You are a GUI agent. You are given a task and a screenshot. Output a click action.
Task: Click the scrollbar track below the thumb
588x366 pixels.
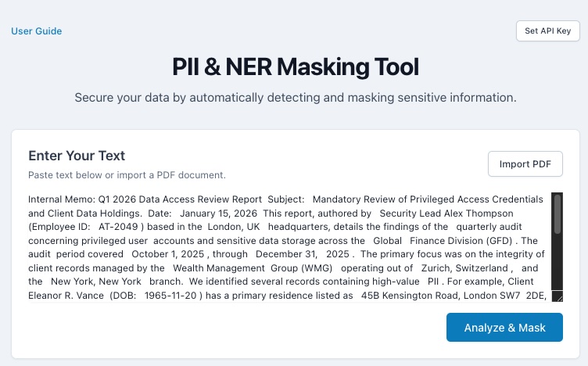(x=558, y=263)
